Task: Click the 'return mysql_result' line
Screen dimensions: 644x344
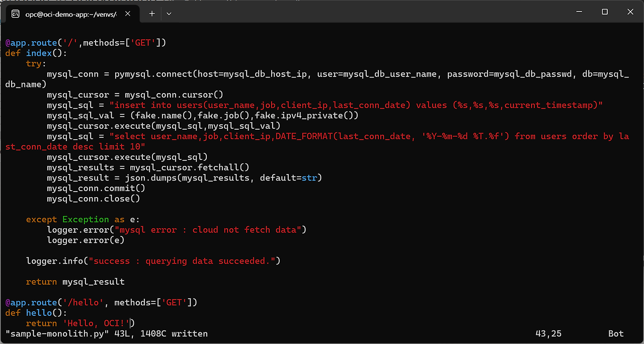Action: pyautogui.click(x=75, y=282)
